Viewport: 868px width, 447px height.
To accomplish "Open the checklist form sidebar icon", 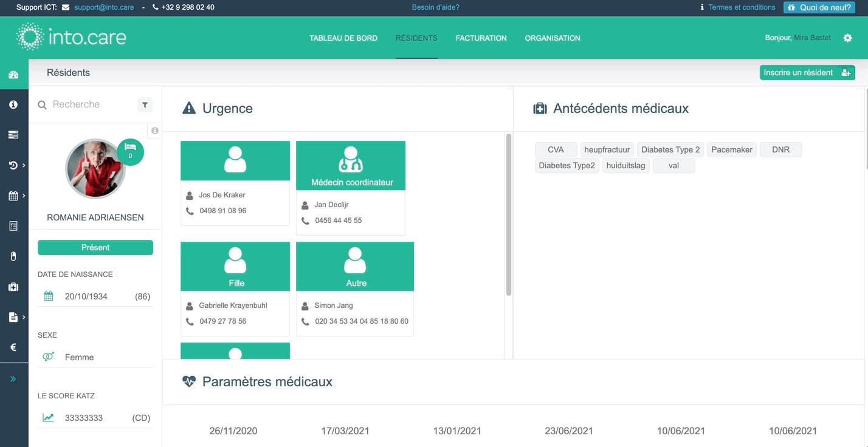I will (x=13, y=226).
